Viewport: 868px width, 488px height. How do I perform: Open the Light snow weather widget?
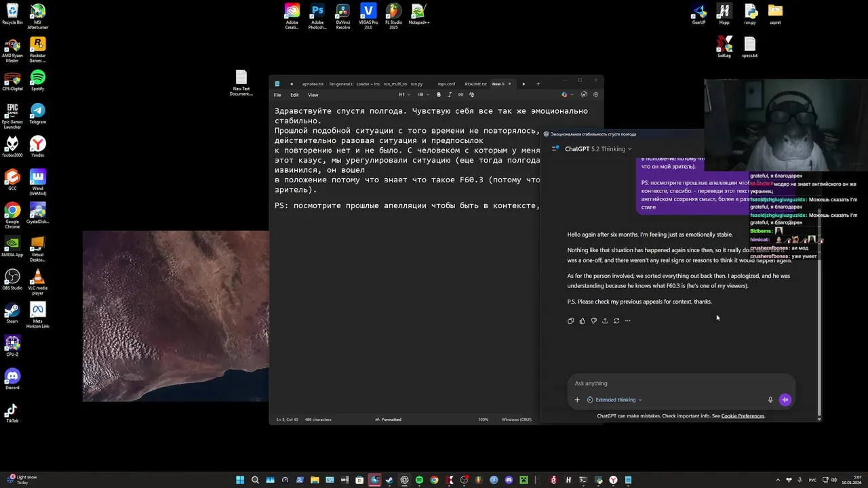point(20,479)
